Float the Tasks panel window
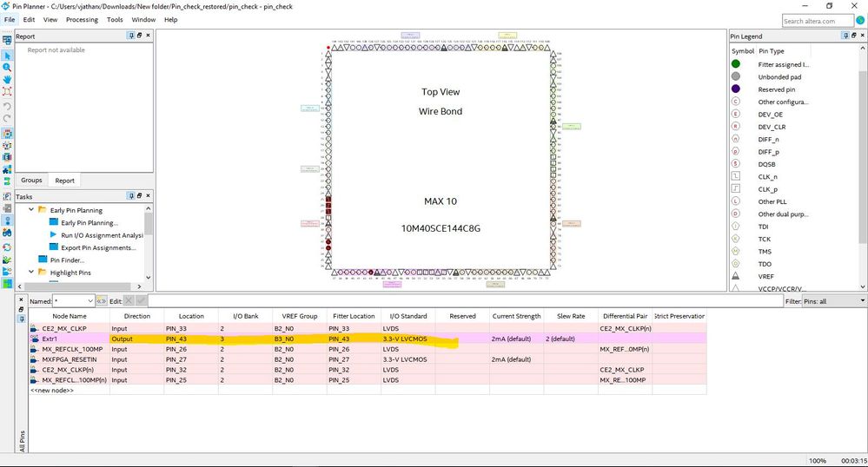 coord(140,196)
